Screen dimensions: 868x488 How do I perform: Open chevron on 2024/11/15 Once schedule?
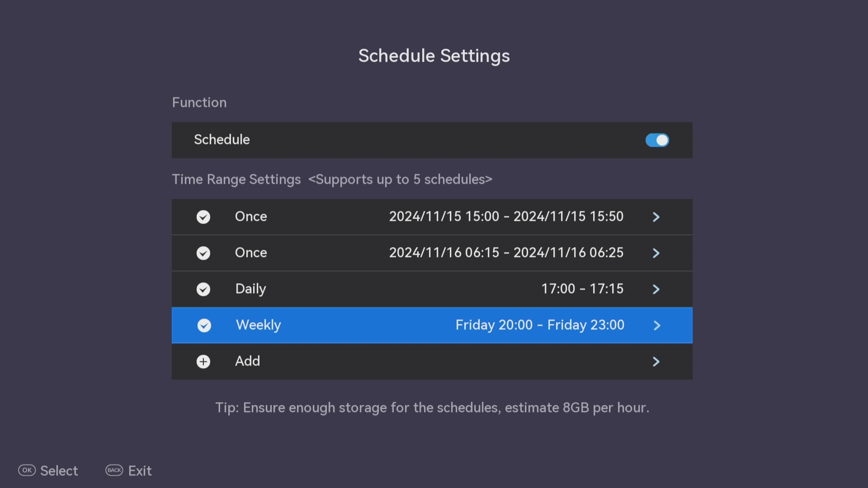656,217
